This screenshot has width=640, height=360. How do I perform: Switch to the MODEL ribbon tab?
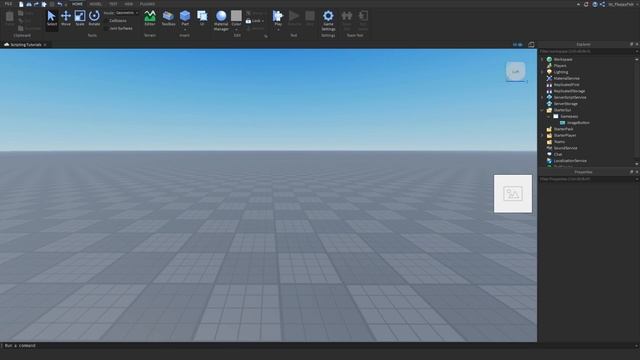click(96, 4)
